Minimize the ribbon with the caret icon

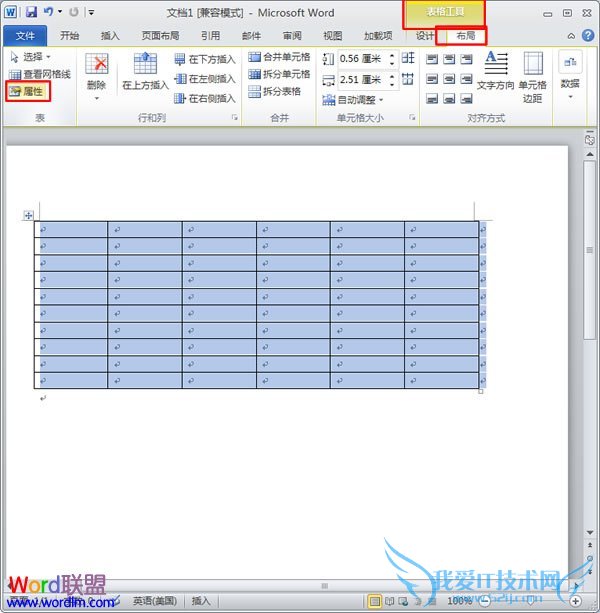pyautogui.click(x=571, y=36)
